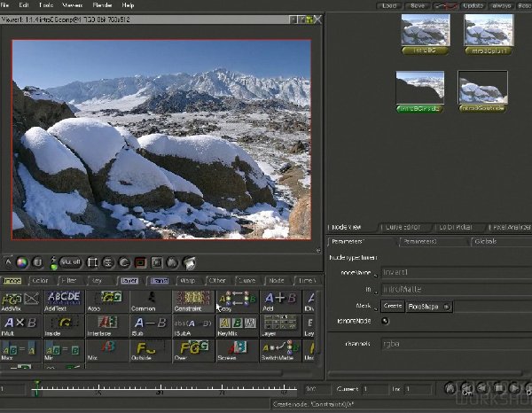Click the timeline scrub bar
532x413 pixels.
[168, 388]
